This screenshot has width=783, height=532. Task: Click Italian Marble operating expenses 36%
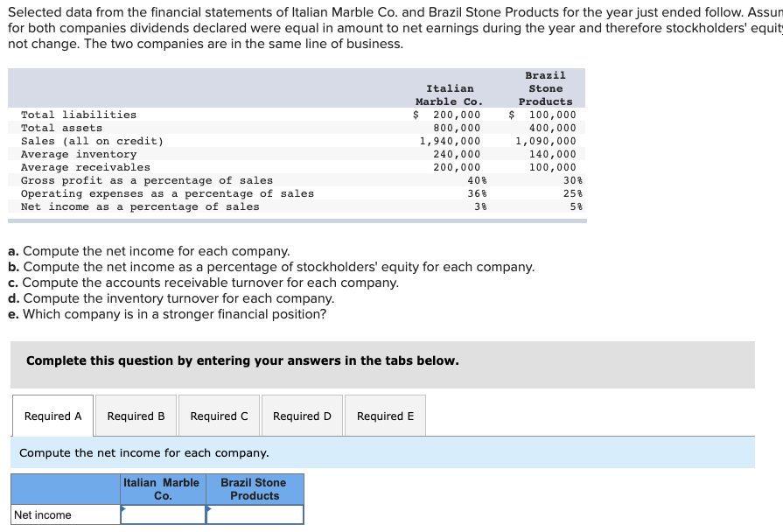point(477,193)
